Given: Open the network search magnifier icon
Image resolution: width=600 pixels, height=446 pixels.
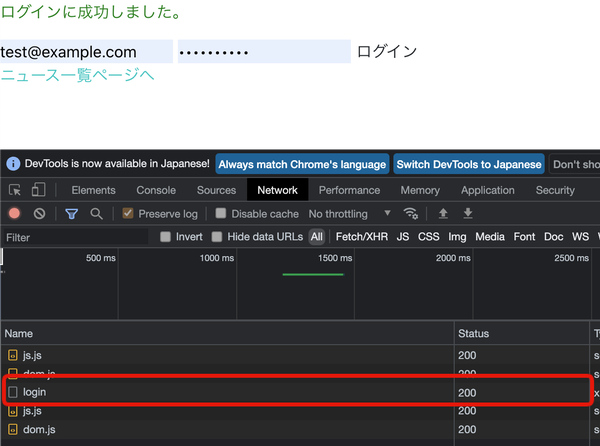Looking at the screenshot, I should [x=96, y=213].
